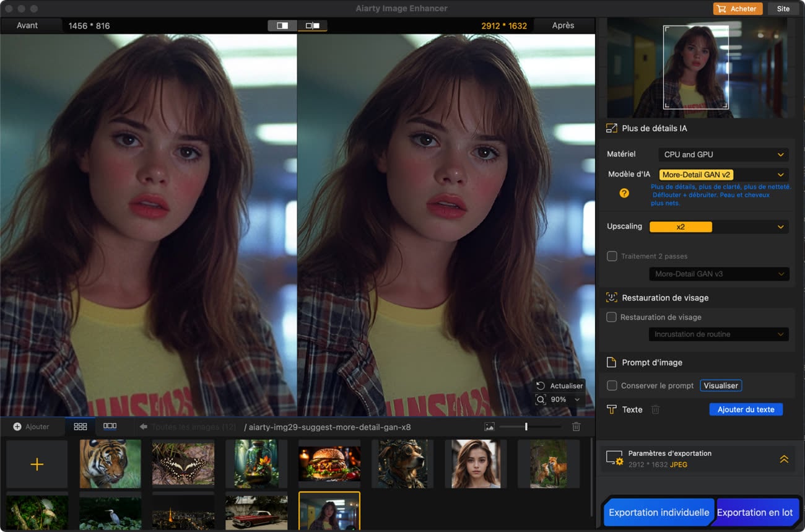Adjust the thumbnail size slider
The image size is (805, 532).
pyautogui.click(x=526, y=427)
